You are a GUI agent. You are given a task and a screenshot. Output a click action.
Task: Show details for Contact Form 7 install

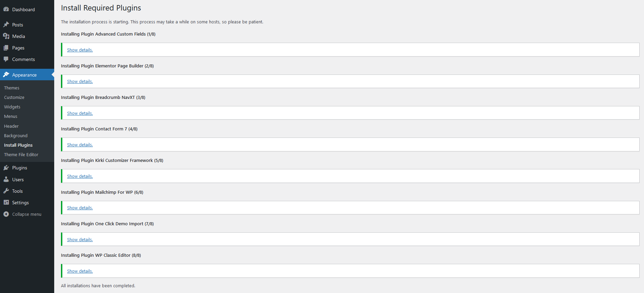click(x=80, y=145)
